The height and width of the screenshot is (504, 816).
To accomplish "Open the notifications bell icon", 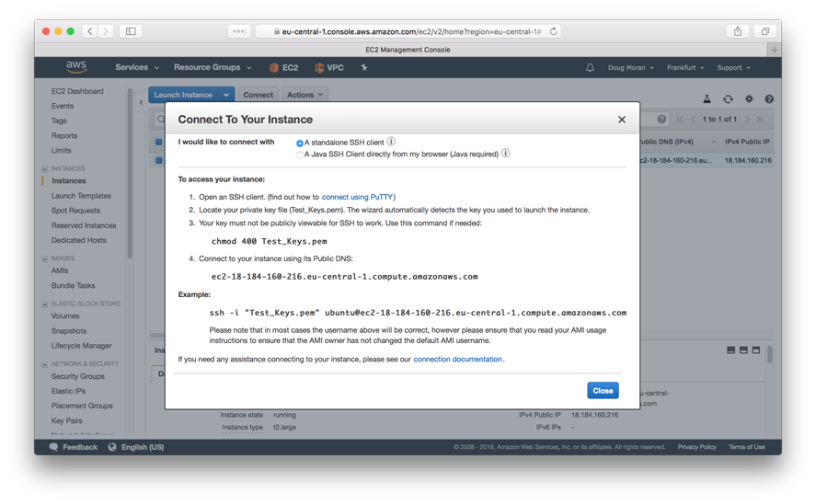I will 590,68.
